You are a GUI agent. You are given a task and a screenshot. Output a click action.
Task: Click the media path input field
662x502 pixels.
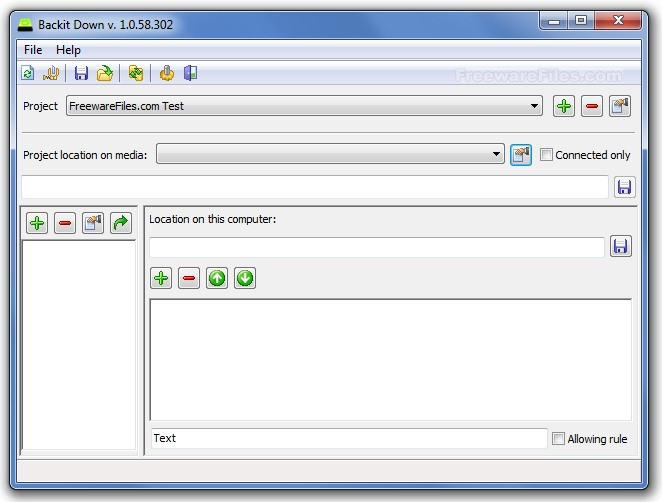point(315,187)
